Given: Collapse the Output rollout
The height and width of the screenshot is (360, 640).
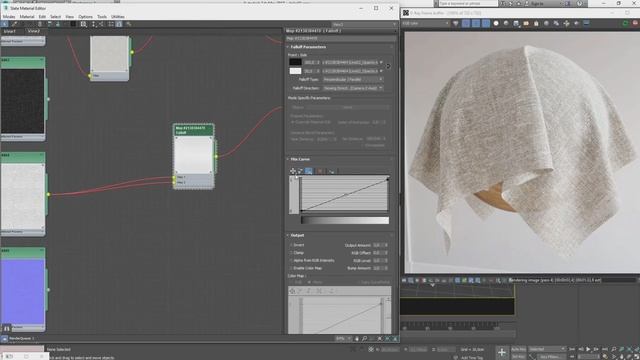Looking at the screenshot, I should click(x=297, y=236).
